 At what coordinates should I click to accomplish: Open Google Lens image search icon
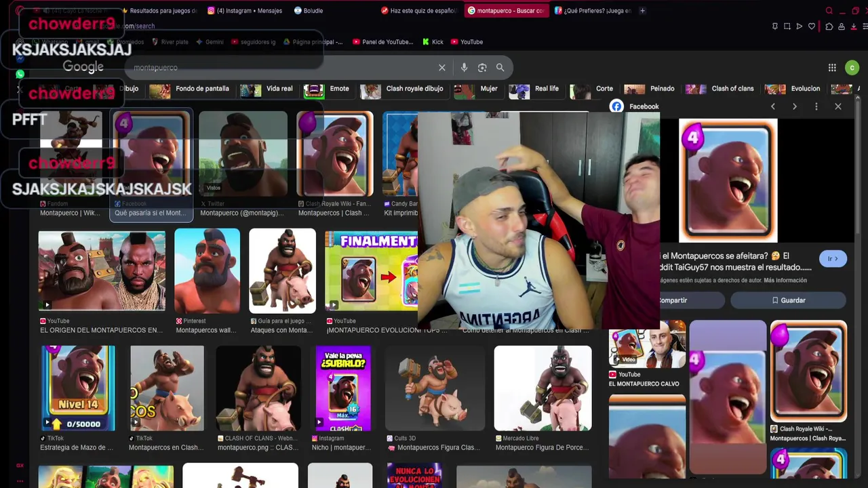tap(482, 68)
